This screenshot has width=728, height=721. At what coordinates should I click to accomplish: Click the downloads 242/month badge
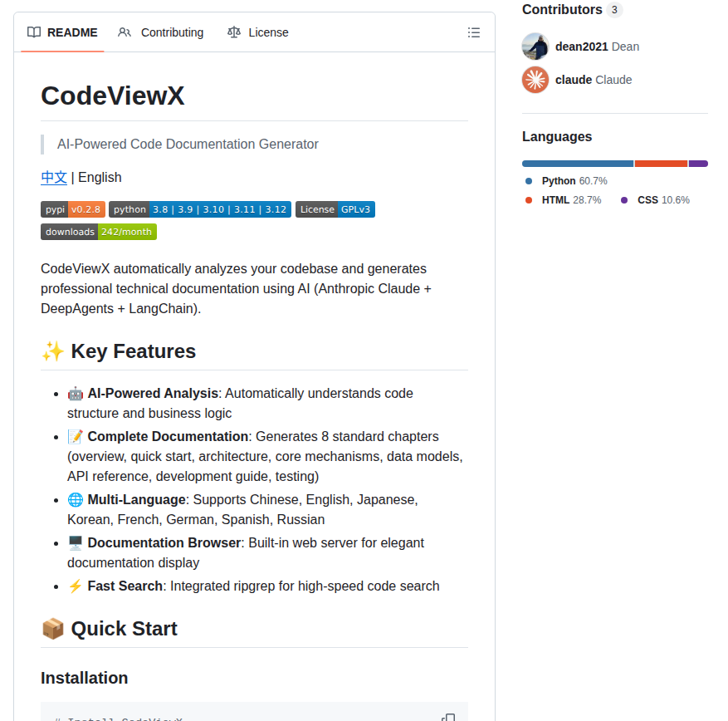pyautogui.click(x=98, y=231)
